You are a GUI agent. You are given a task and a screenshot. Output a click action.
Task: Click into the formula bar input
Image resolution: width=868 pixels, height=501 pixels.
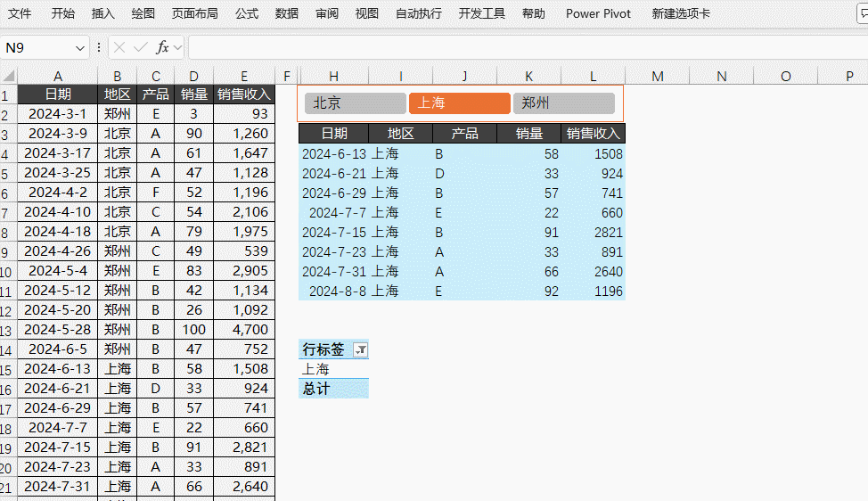click(x=528, y=47)
